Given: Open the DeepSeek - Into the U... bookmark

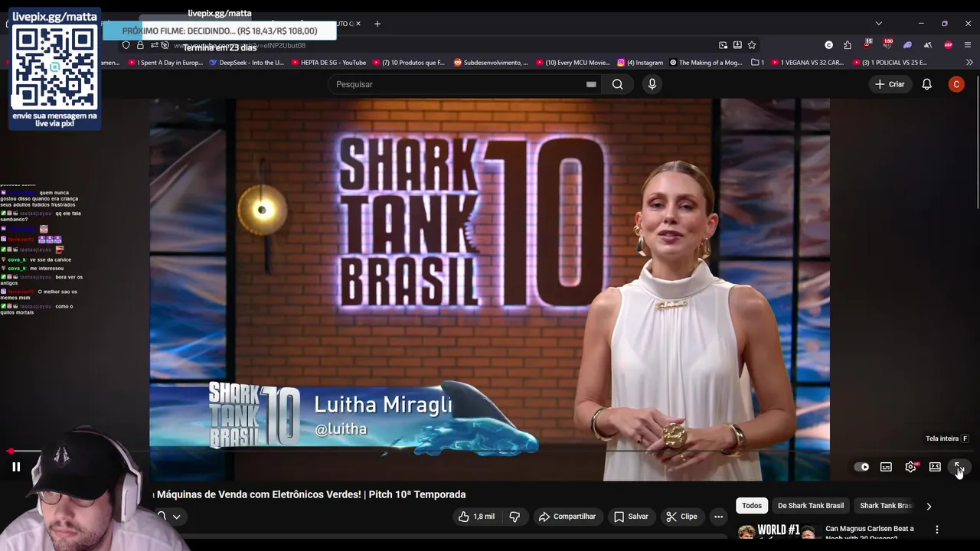Looking at the screenshot, I should click(x=246, y=63).
